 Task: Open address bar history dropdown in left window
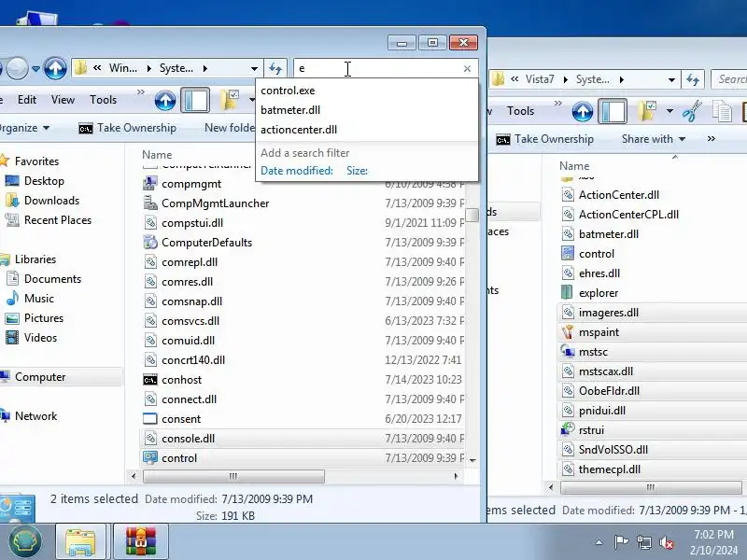(254, 68)
